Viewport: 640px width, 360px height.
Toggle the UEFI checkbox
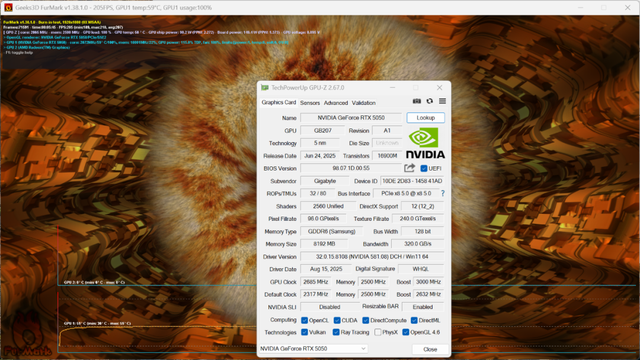click(x=424, y=168)
